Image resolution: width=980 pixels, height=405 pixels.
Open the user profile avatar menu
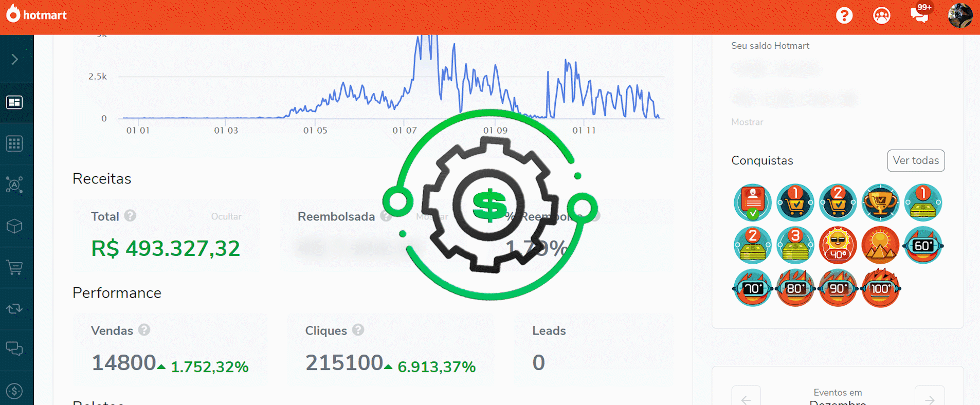click(959, 15)
